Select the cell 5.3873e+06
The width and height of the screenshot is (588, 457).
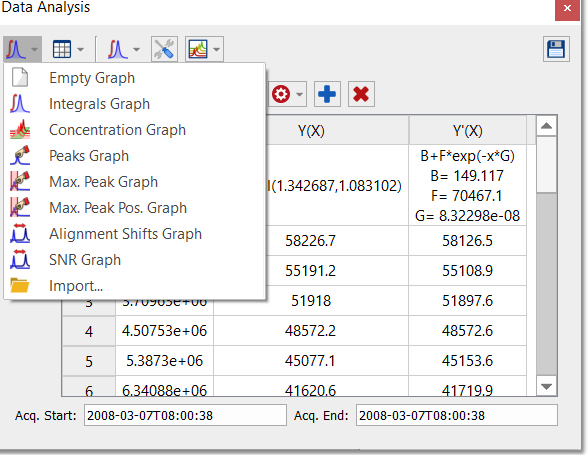point(164,361)
